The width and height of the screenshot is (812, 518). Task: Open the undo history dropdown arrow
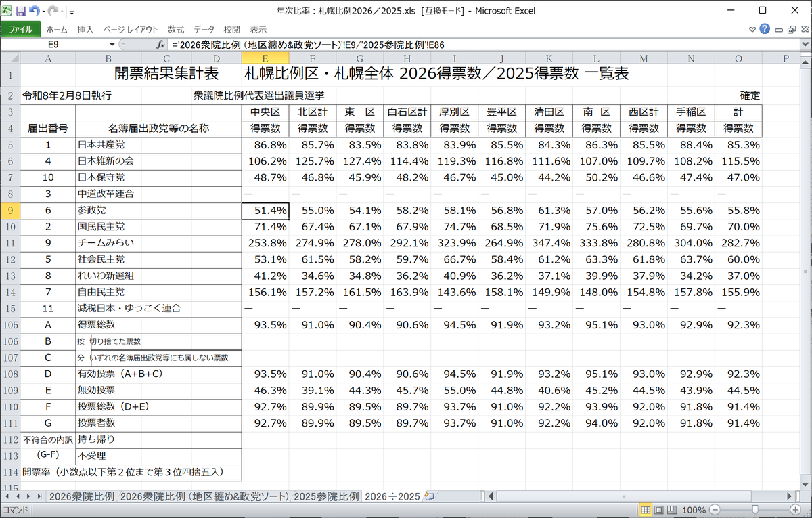coord(43,12)
